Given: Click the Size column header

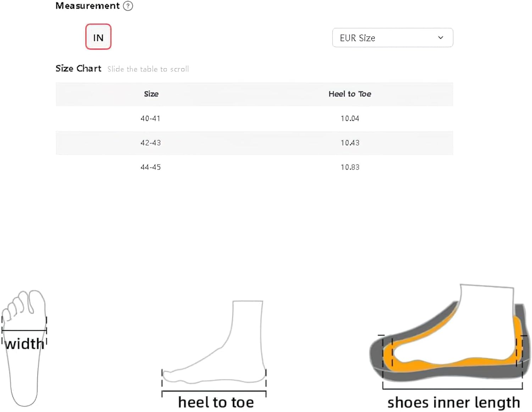Looking at the screenshot, I should pos(151,94).
